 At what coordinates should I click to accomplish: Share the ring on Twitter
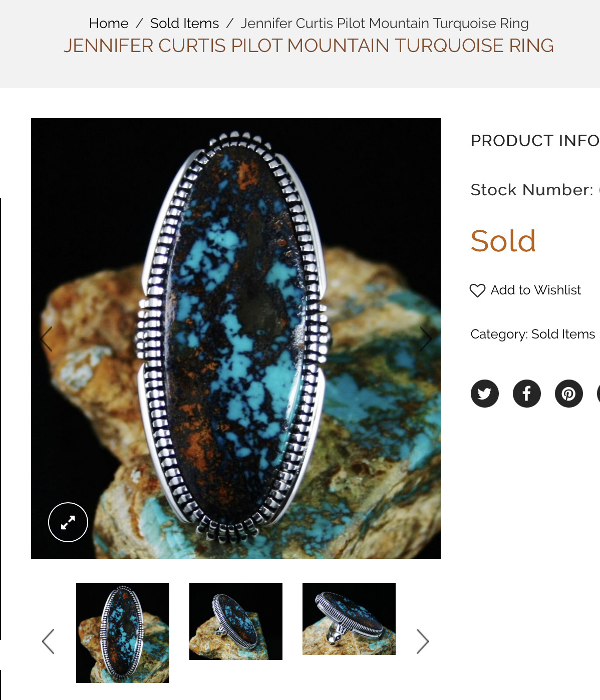pyautogui.click(x=484, y=394)
